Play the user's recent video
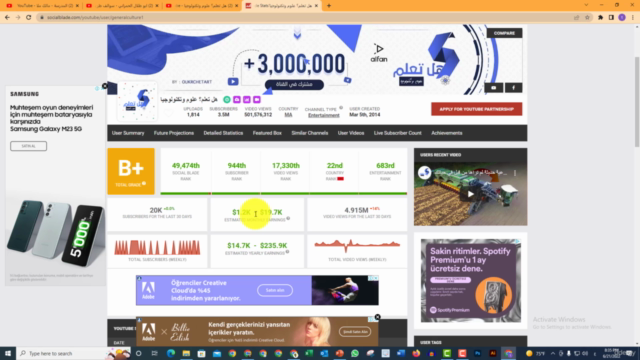The width and height of the screenshot is (640, 360). pyautogui.click(x=470, y=194)
